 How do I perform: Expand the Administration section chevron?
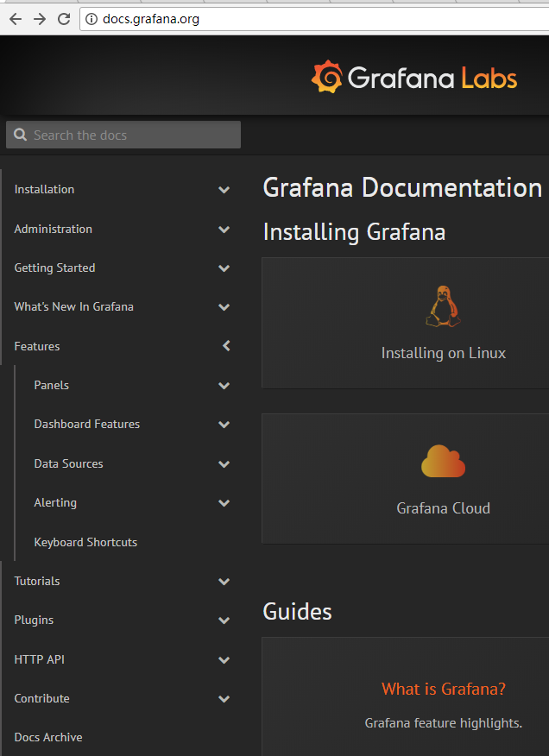coord(224,230)
